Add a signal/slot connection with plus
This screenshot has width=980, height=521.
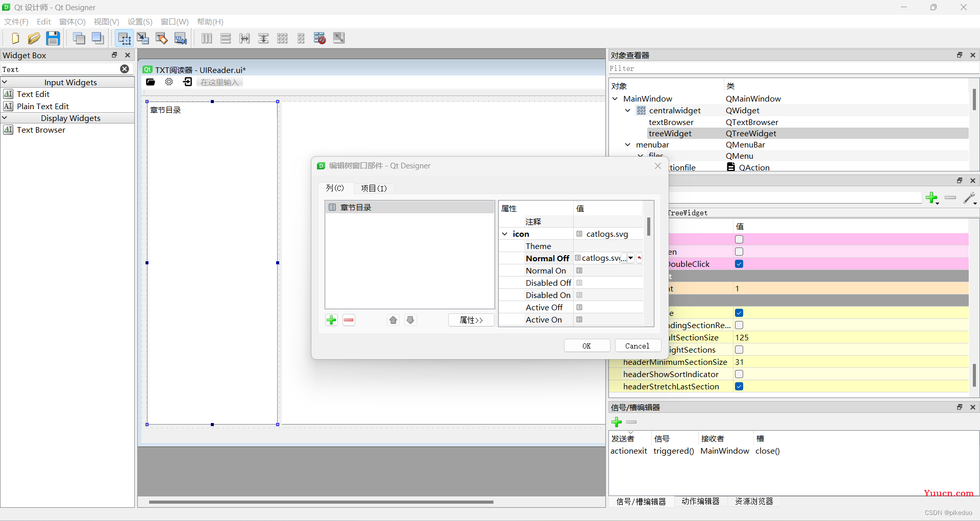pyautogui.click(x=617, y=422)
